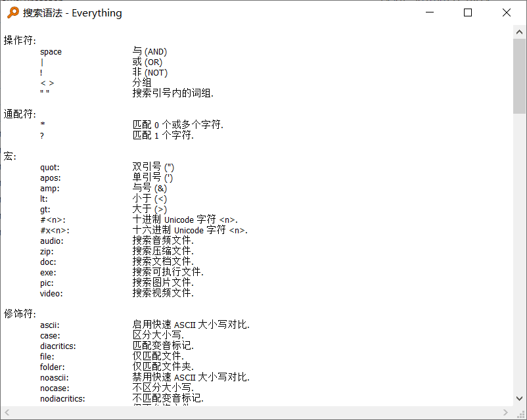The width and height of the screenshot is (527, 420).
Task: Click the 'folder:' modifier entry
Action: tap(53, 367)
